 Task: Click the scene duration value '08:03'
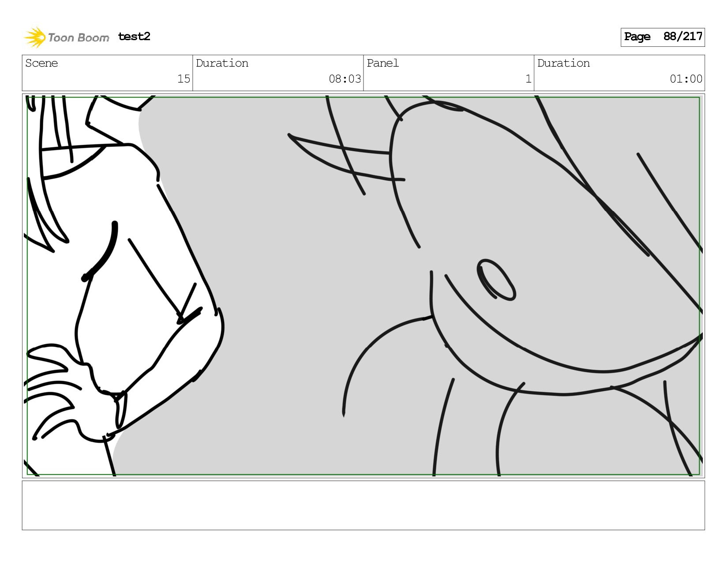pyautogui.click(x=345, y=79)
